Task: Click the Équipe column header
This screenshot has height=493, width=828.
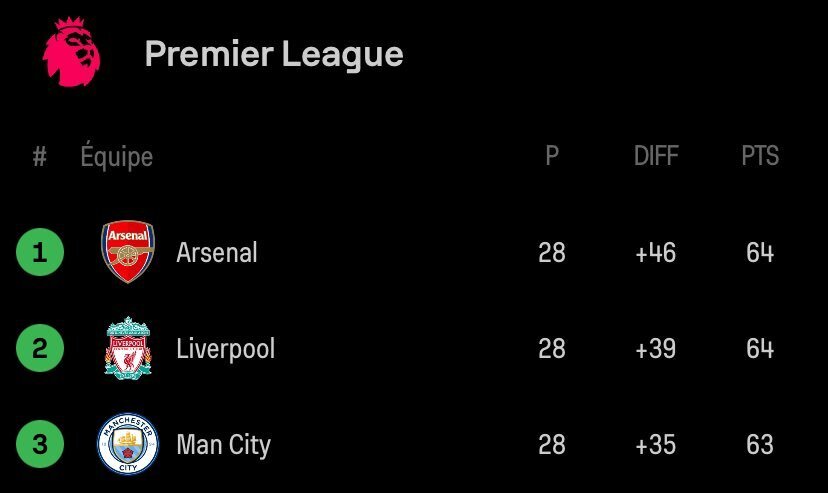Action: click(117, 156)
